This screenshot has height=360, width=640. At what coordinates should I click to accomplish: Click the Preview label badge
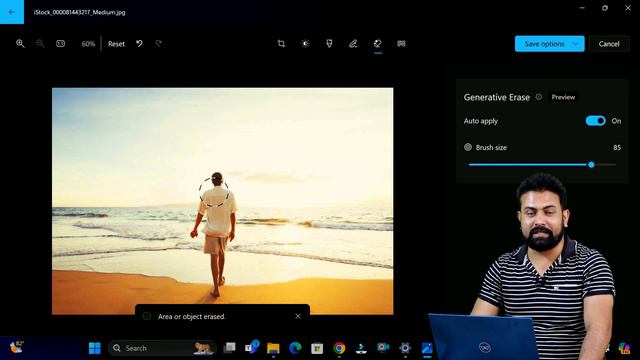(563, 97)
